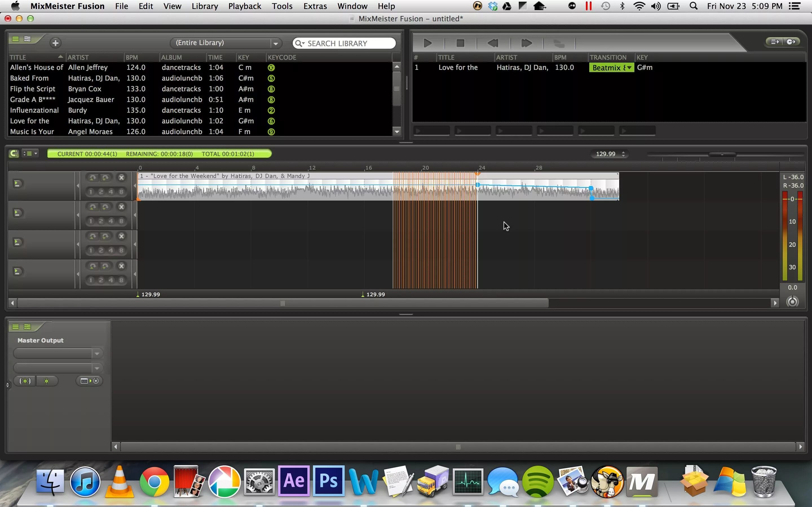Remove the first timeline track with its X icon
Viewport: 812px width, 507px height.
[x=122, y=177]
